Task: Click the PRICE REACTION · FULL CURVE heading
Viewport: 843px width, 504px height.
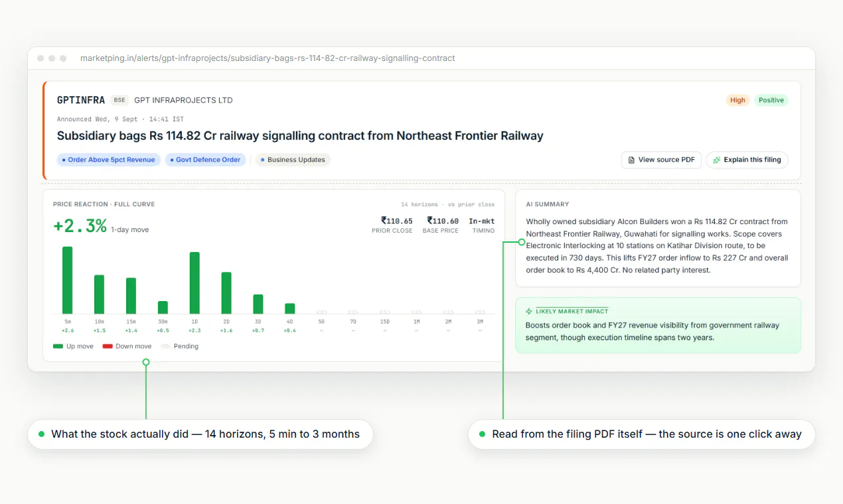Action: pyautogui.click(x=104, y=204)
